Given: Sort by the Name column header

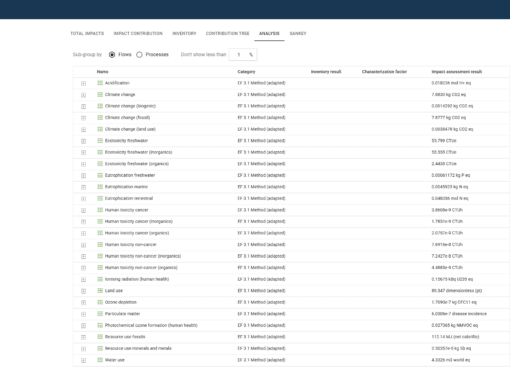Looking at the screenshot, I should 102,72.
